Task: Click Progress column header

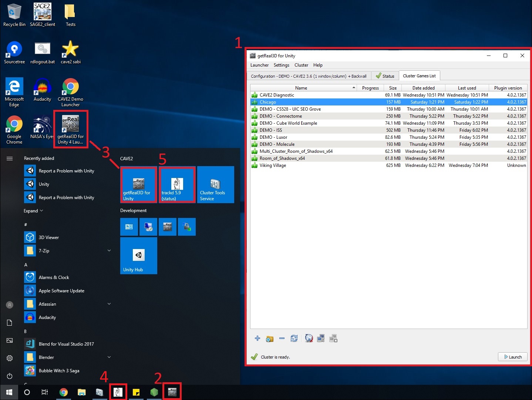Action: tap(370, 88)
